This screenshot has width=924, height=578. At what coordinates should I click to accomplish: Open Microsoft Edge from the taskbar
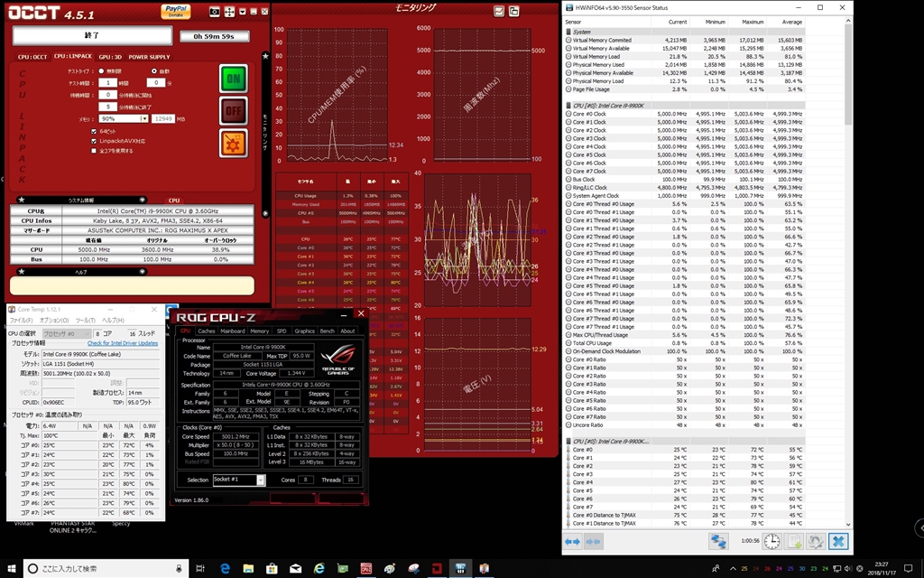pyautogui.click(x=225, y=568)
